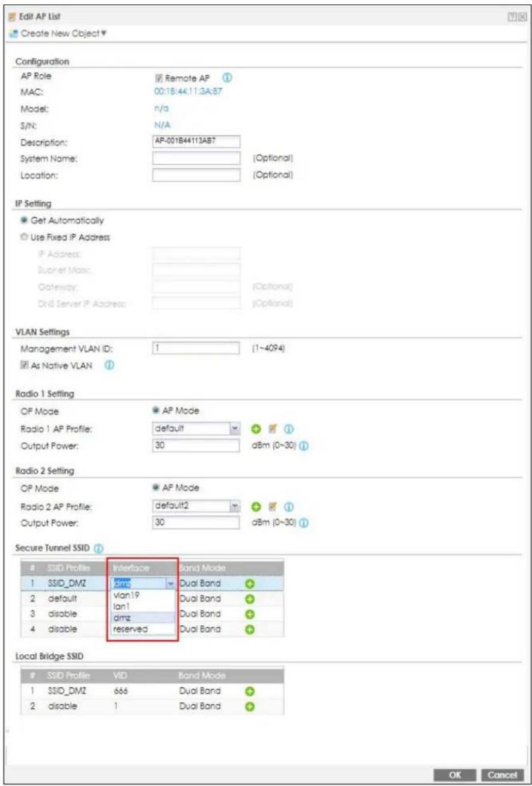Click the Location input field
This screenshot has width=532, height=786.
(x=196, y=176)
